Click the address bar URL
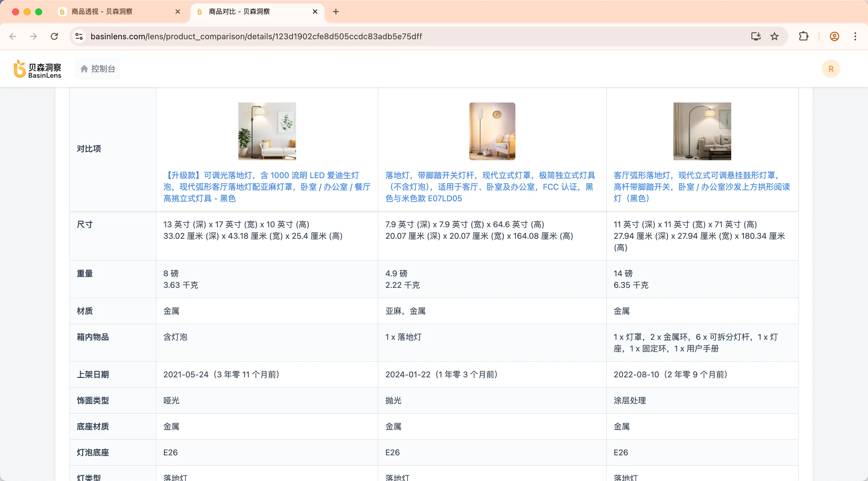Image resolution: width=868 pixels, height=481 pixels. [x=256, y=36]
